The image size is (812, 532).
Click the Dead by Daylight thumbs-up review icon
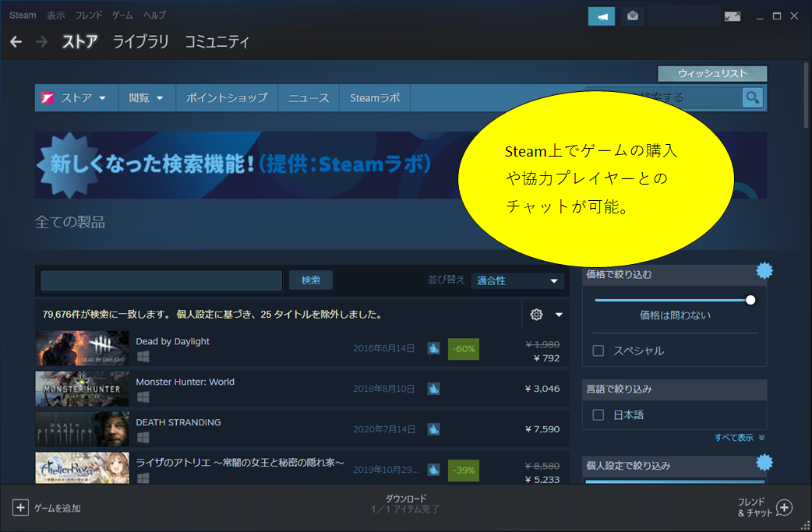433,348
